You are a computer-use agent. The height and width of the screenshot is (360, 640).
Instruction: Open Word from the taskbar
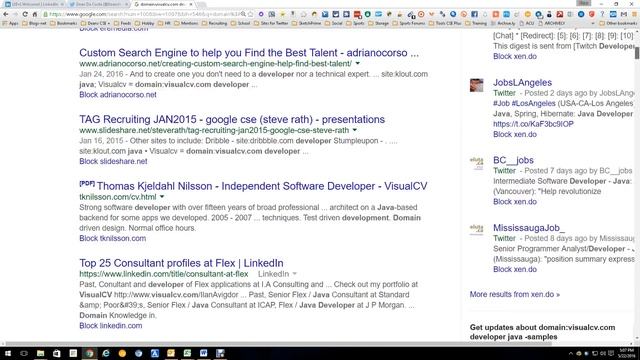(203, 353)
